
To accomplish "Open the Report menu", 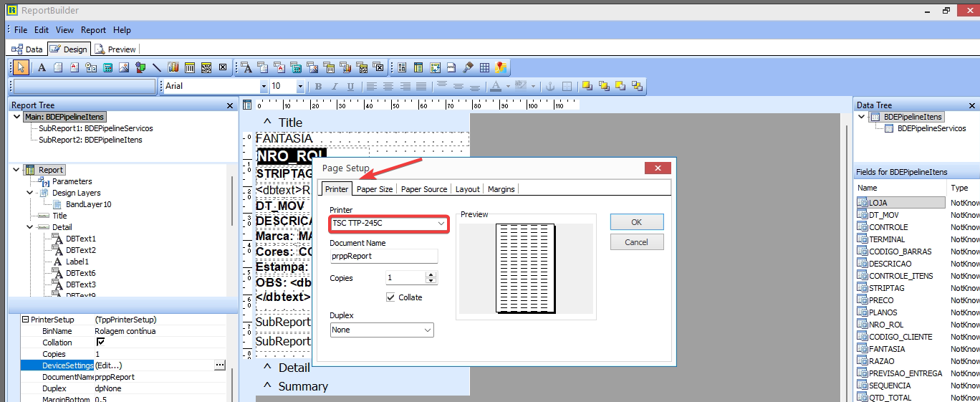I will (x=93, y=30).
